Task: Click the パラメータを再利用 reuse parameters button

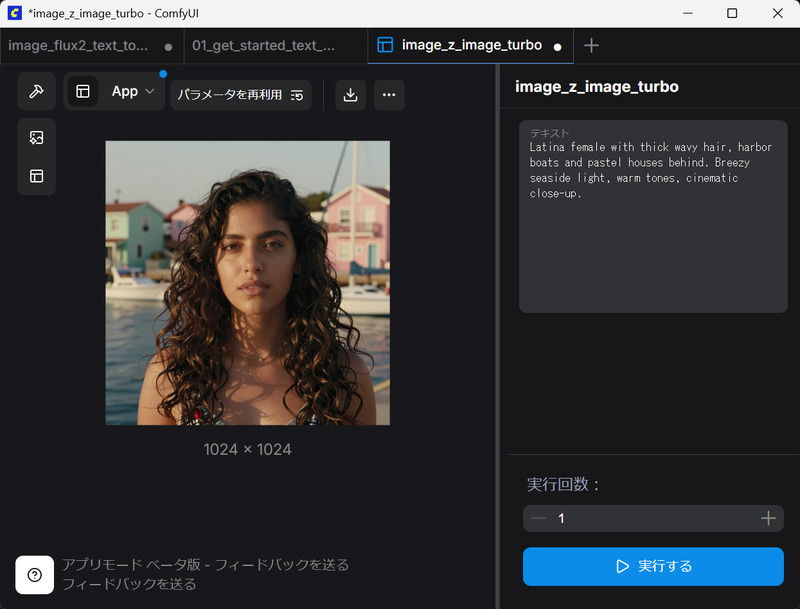Action: [240, 94]
